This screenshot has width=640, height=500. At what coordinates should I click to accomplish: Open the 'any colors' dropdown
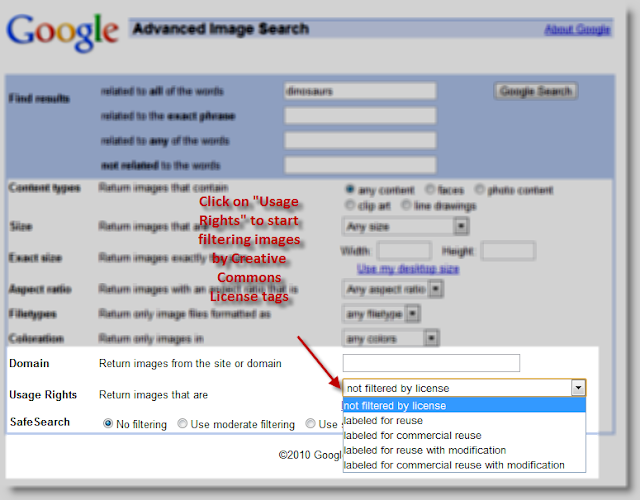click(390, 338)
